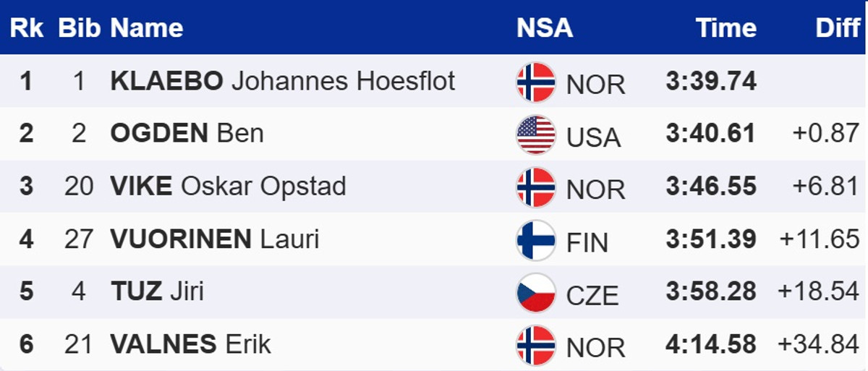Screen dimensions: 868x371
Task: Click Norway flag icon beside Klaebo
Action: (536, 82)
